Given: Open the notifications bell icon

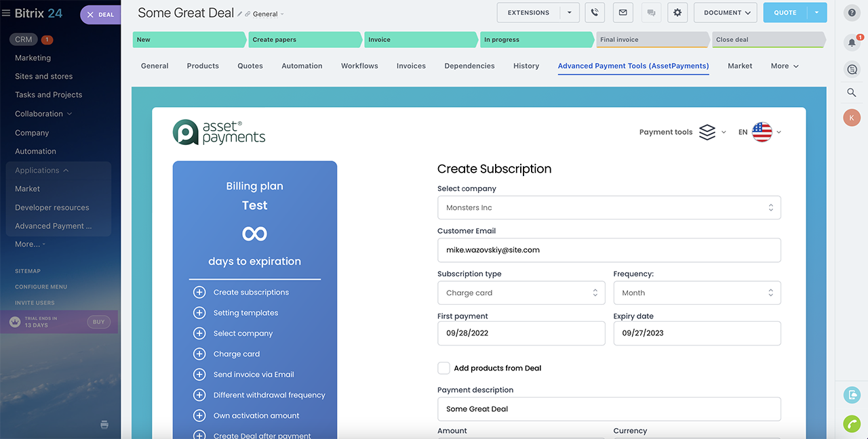Looking at the screenshot, I should [x=852, y=43].
